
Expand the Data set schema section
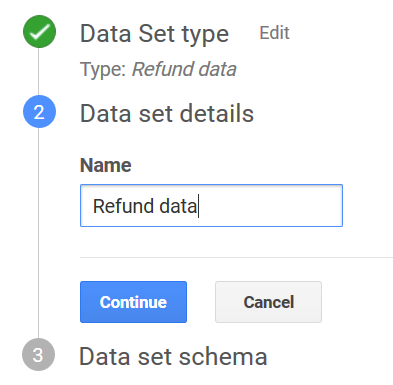pos(173,356)
